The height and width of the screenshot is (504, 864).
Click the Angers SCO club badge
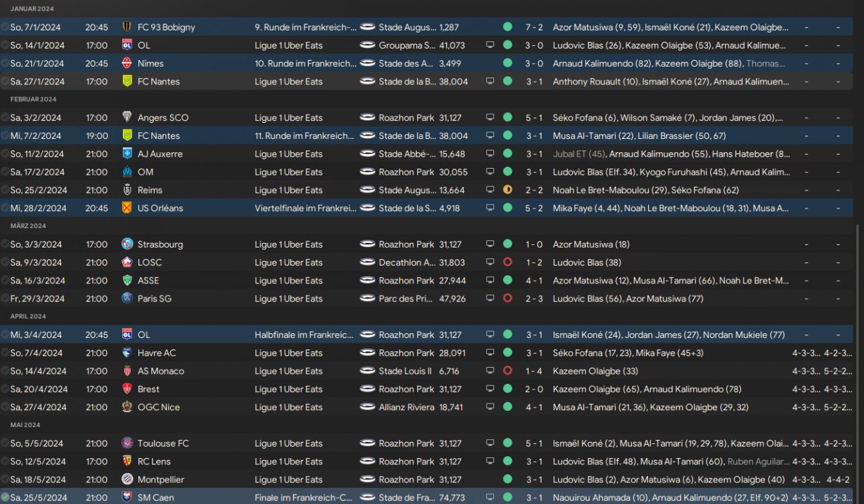click(x=126, y=117)
